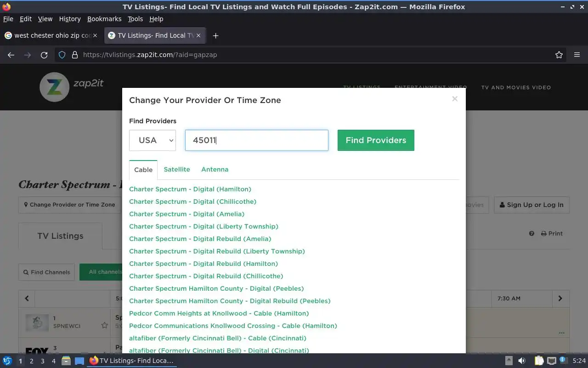
Task: Choose Digital Rebuild (Liberty Township) provider
Action: (x=217, y=251)
